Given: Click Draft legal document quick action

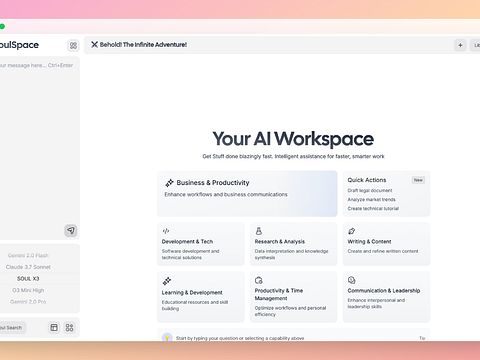Looking at the screenshot, I should point(370,190).
